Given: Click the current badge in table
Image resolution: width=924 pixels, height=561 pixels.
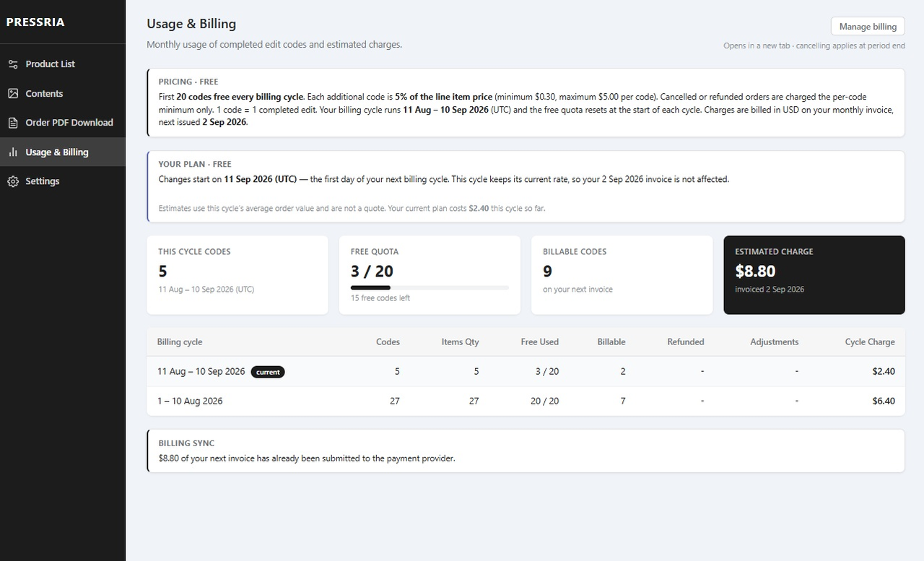Looking at the screenshot, I should click(x=268, y=372).
